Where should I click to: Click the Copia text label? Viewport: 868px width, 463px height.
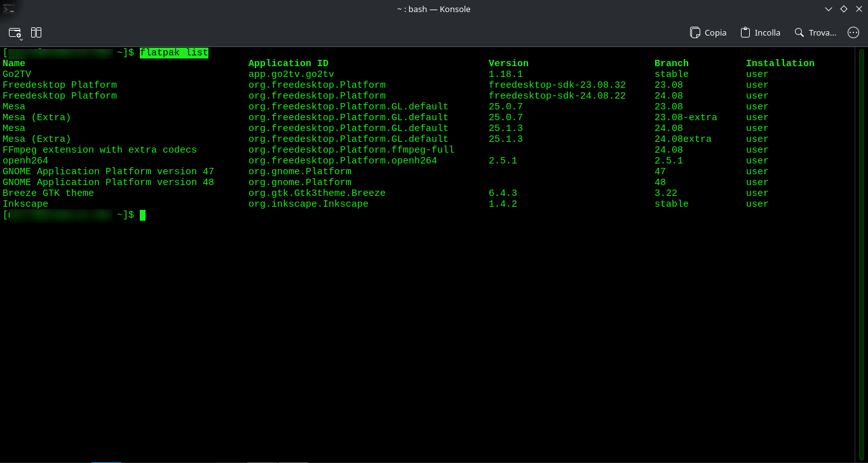tap(715, 32)
